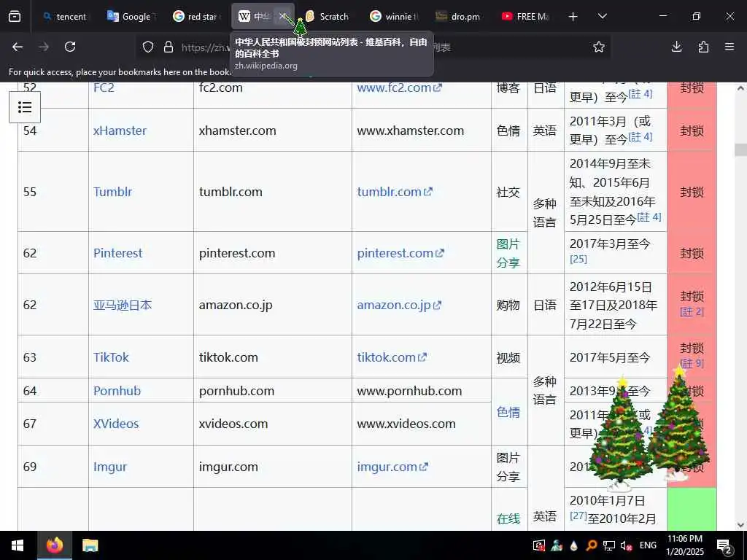Screen dimensions: 747x560
Task: Follow external link amazon.co.jp
Action: (x=399, y=305)
